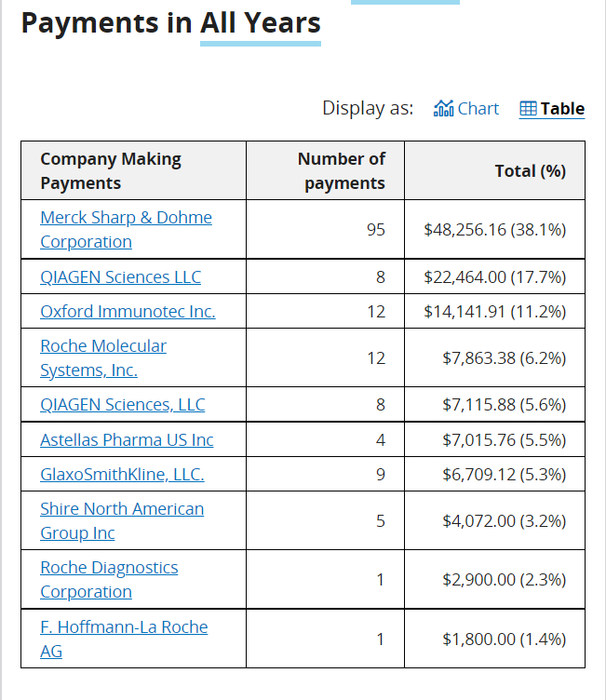Screen dimensions: 606x700
Task: Click the Display as: label
Action: [368, 109]
